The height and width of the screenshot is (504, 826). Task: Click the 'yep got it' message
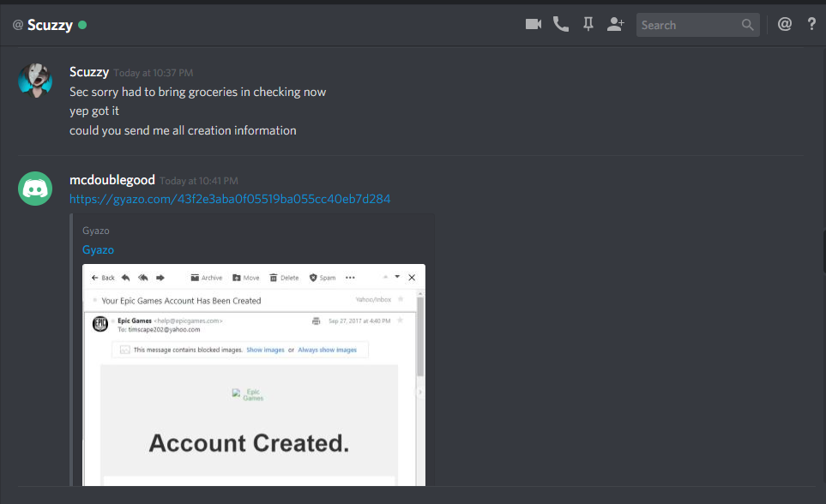pyautogui.click(x=94, y=111)
